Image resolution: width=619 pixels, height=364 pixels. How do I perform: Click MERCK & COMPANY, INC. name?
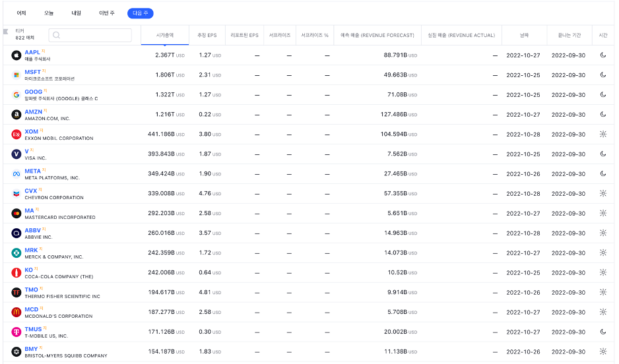(54, 257)
